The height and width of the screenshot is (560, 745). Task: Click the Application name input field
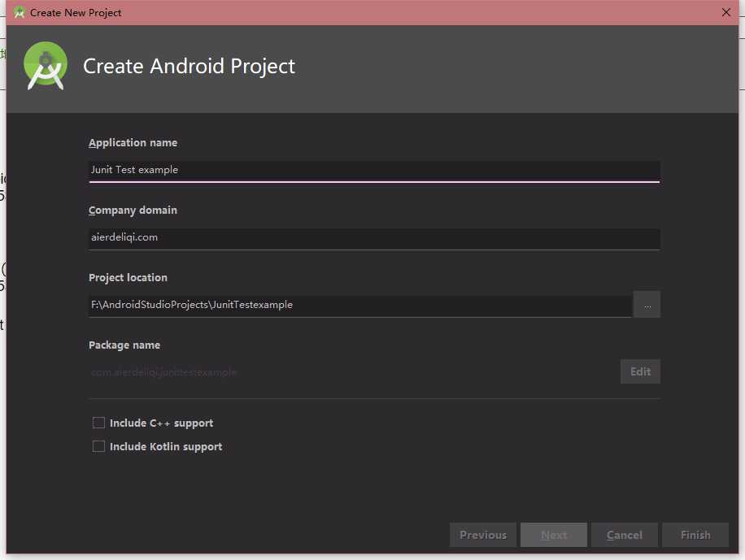tap(374, 171)
